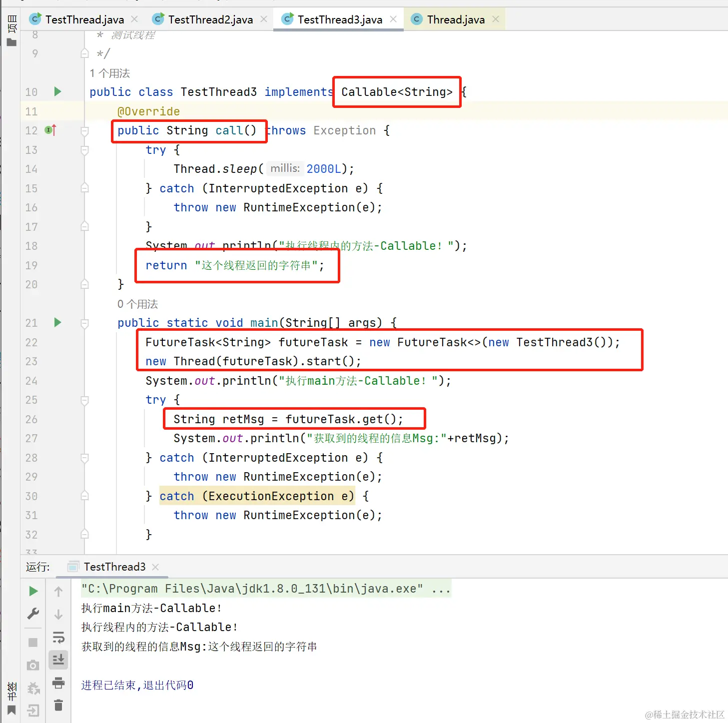Image resolution: width=728 pixels, height=723 pixels.
Task: Click the 'millis:' parameter hint
Action: click(x=285, y=168)
